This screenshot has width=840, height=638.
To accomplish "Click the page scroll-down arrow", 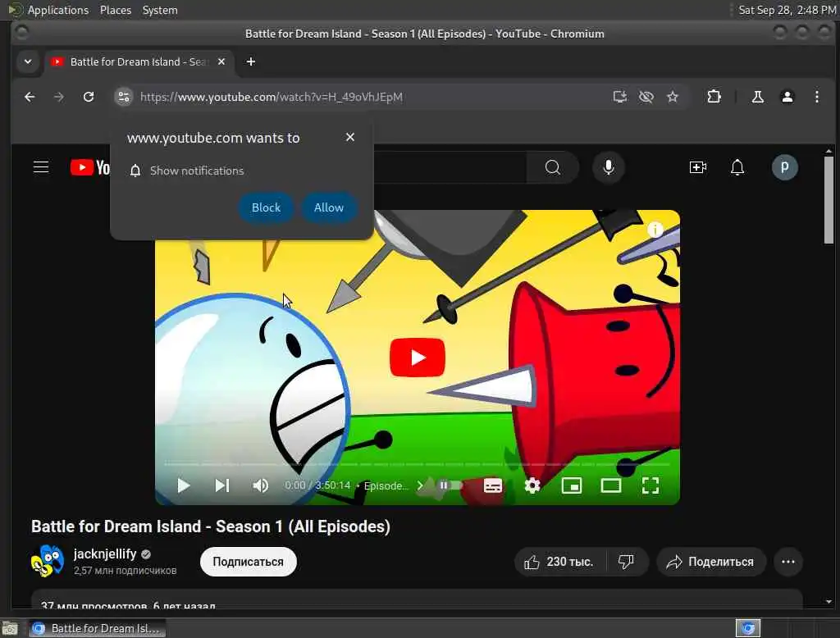I will (x=829, y=602).
